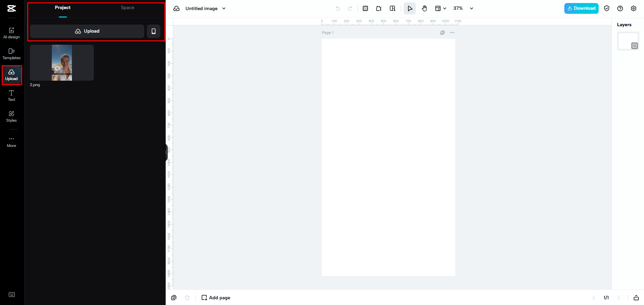Click the keyboard shortcuts icon
Screen dimensions: 644x305
(12, 294)
